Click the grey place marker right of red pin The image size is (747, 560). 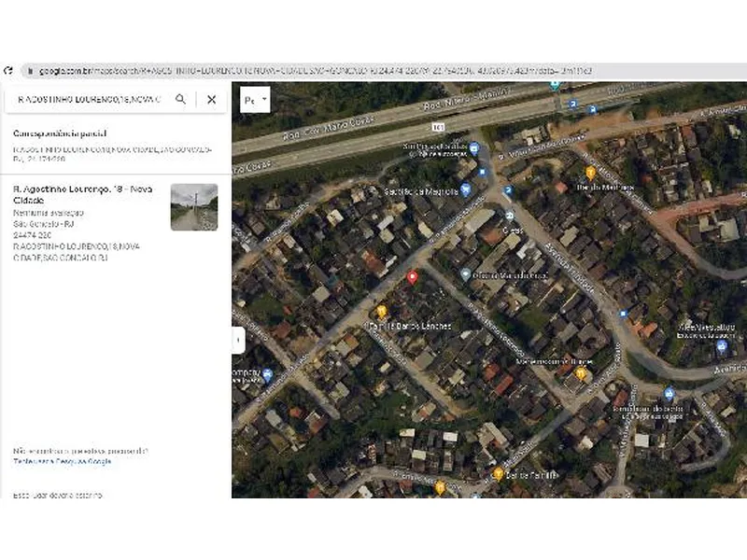tap(465, 274)
